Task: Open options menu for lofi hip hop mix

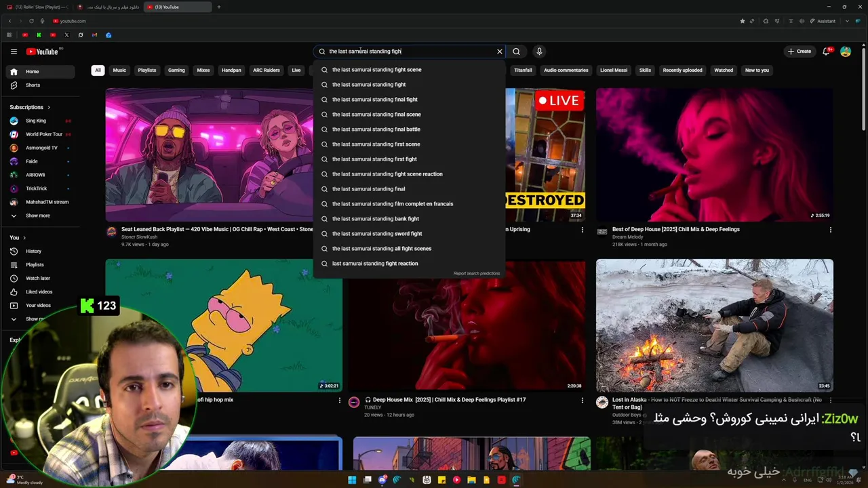Action: (340, 401)
